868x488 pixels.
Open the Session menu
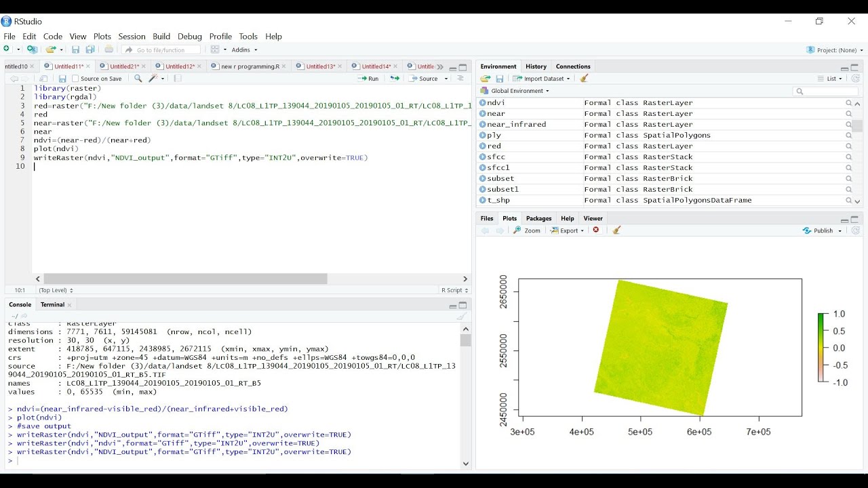click(132, 37)
